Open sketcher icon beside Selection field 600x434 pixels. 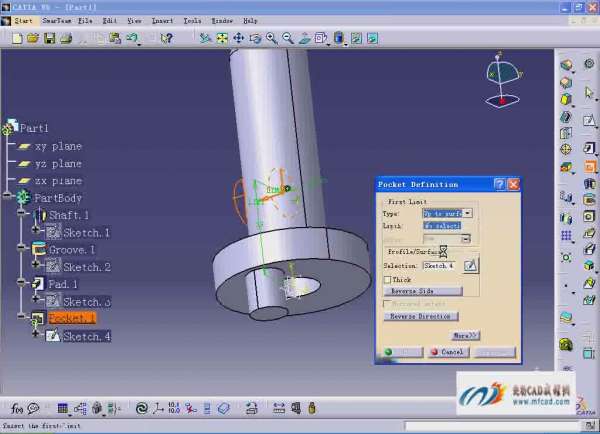pyautogui.click(x=469, y=265)
